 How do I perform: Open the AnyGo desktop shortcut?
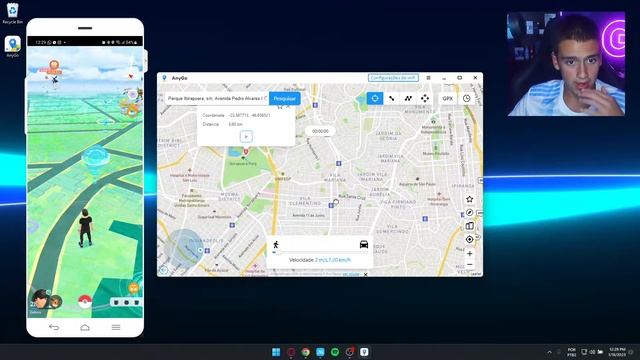(x=12, y=47)
